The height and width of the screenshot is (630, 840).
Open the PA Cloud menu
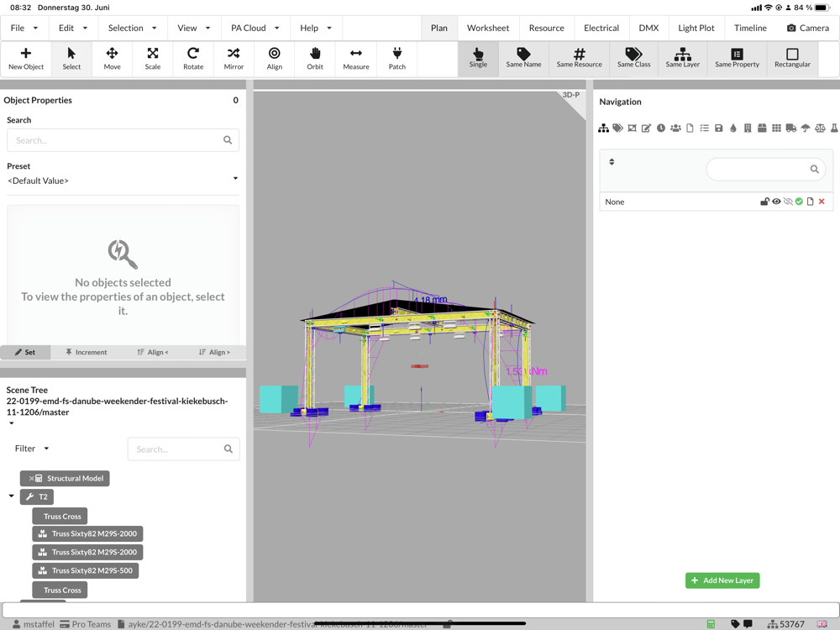pos(255,28)
